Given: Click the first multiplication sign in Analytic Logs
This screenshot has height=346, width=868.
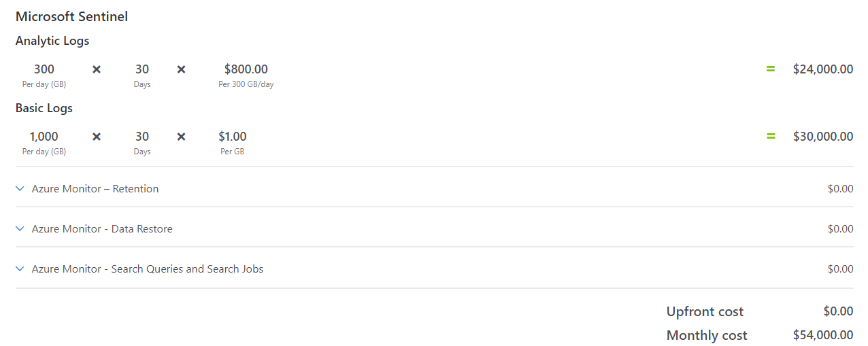Looking at the screenshot, I should [97, 69].
